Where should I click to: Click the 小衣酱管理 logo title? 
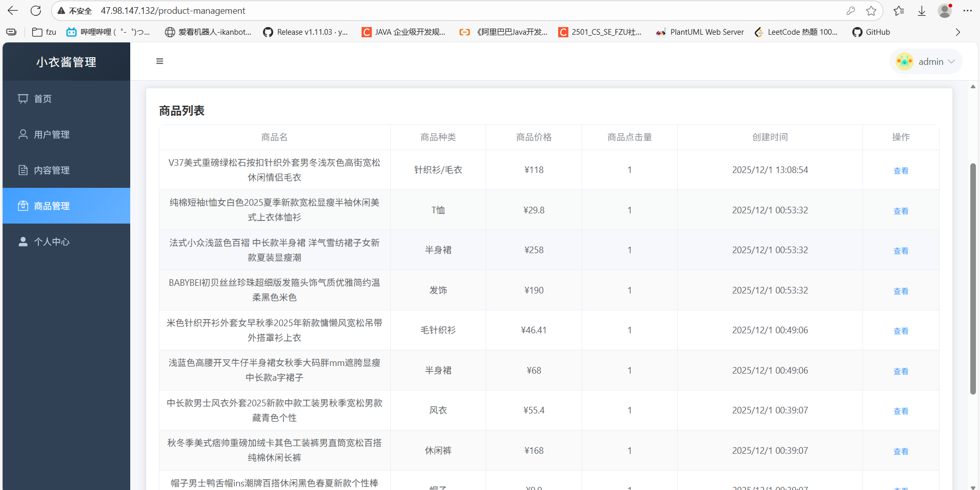click(x=66, y=62)
